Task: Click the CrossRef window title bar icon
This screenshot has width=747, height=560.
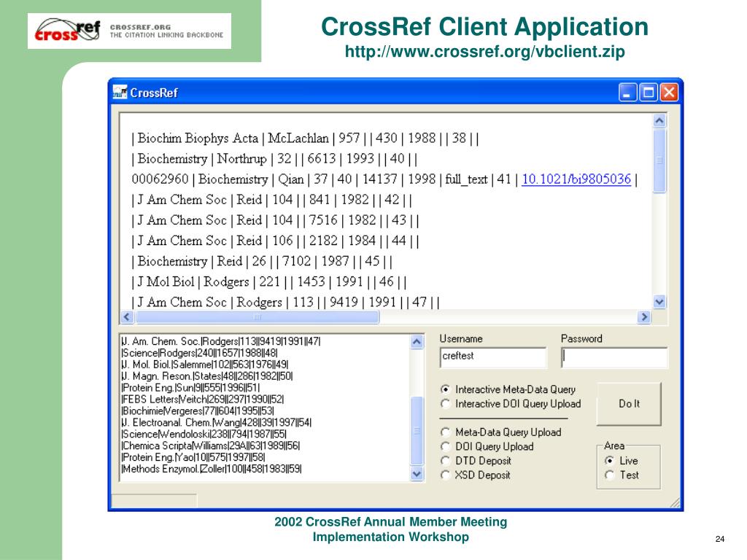Action: tap(120, 92)
